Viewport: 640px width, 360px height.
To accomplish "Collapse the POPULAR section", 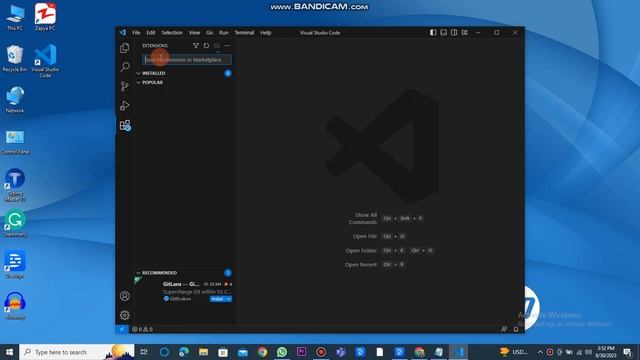I will [x=139, y=82].
